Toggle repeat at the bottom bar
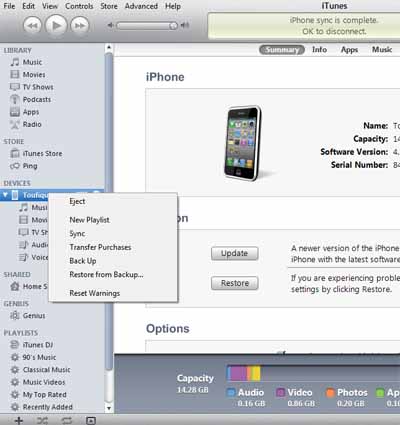 [x=66, y=420]
